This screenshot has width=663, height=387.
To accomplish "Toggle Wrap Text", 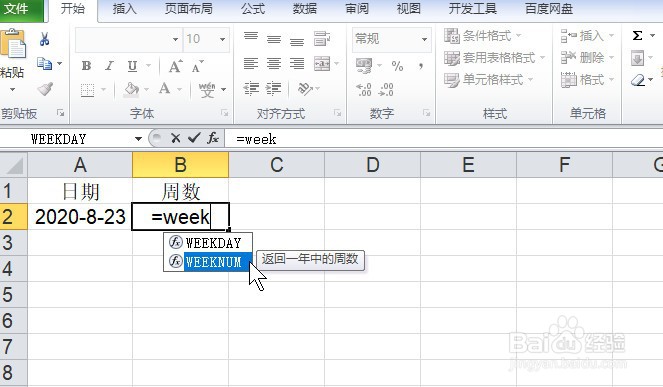I will [322, 39].
